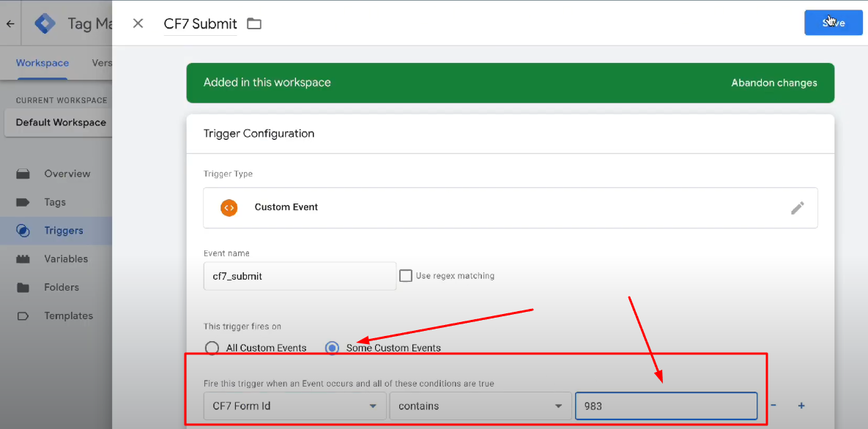
Task: Open the Tags section in sidebar
Action: point(53,202)
